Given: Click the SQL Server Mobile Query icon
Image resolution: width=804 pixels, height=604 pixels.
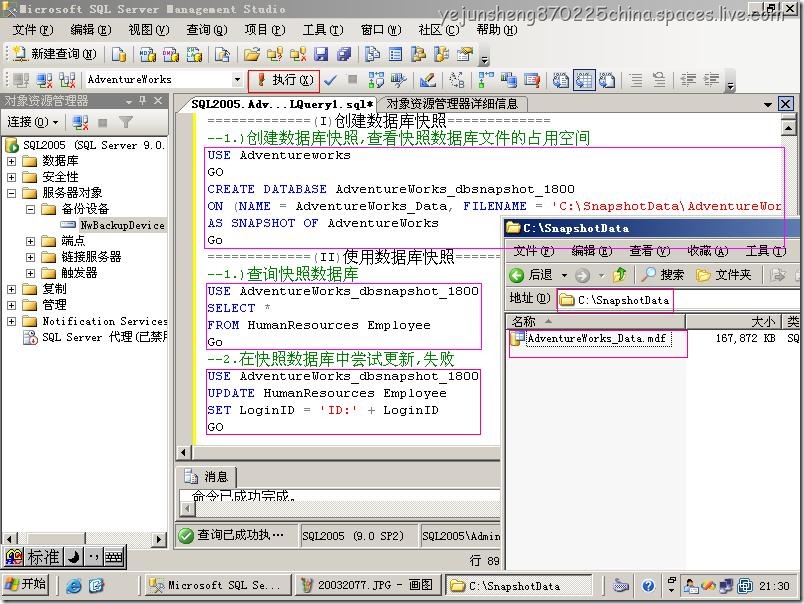Looking at the screenshot, I should [222, 54].
